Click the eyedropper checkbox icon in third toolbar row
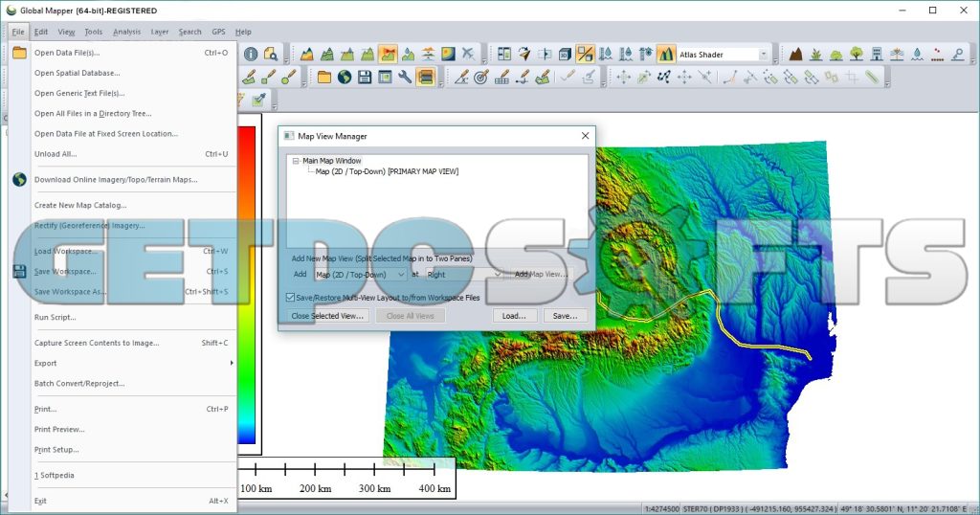This screenshot has width=980, height=515. [258, 100]
